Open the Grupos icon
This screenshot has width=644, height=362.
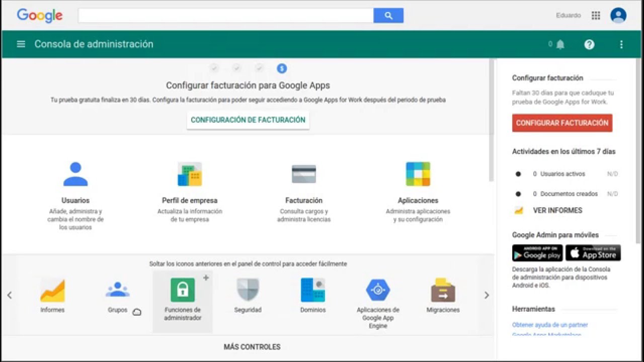pyautogui.click(x=118, y=290)
